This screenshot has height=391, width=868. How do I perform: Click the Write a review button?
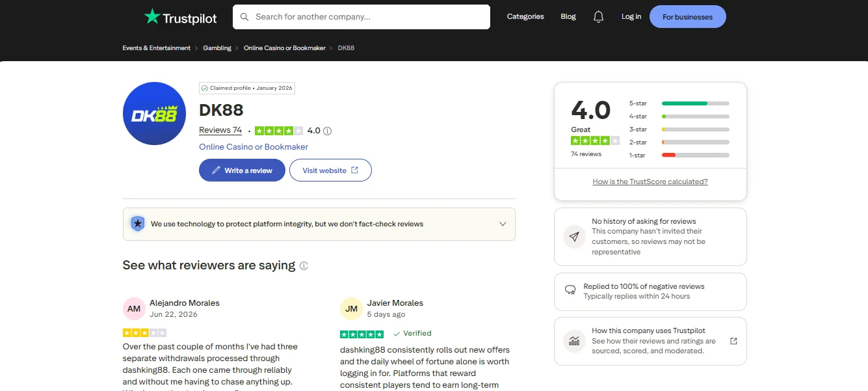[x=242, y=170]
